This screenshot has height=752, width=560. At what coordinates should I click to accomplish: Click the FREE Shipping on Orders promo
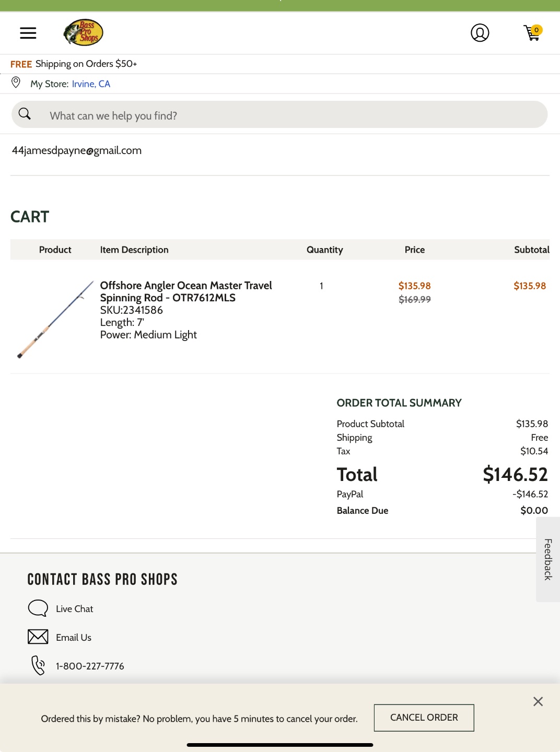pos(74,64)
